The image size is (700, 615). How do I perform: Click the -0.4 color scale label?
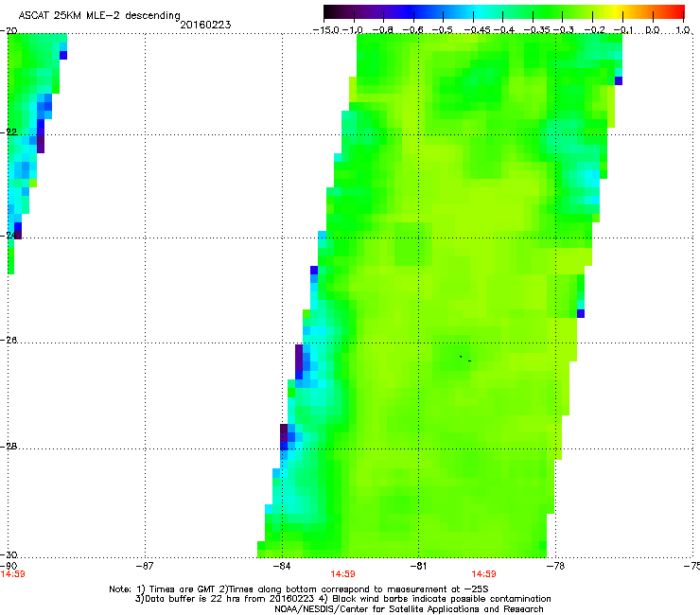[503, 30]
